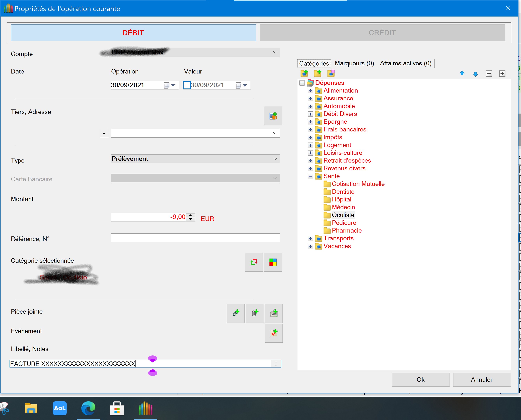Screen dimensions: 521x420
Task: Click the add link attachment icon
Action: 235,313
